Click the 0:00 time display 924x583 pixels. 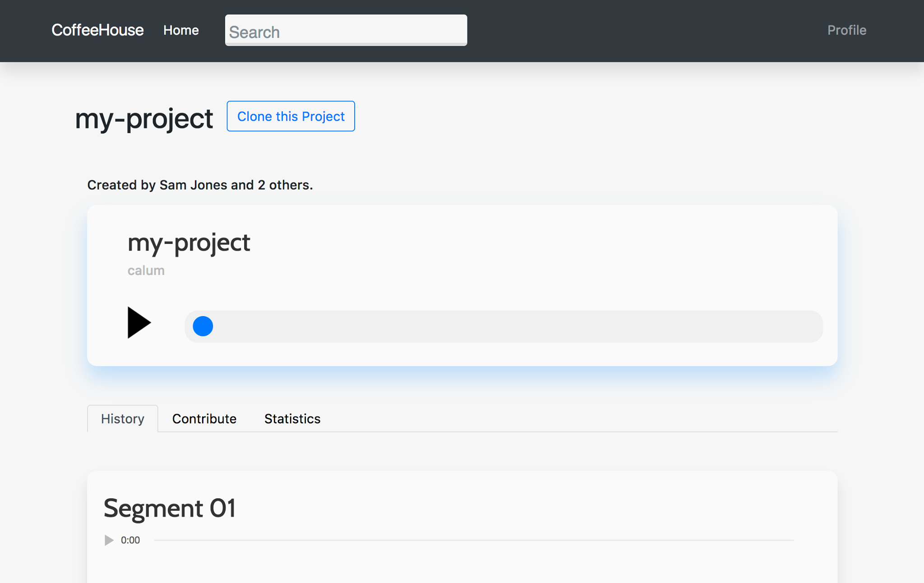[130, 540]
